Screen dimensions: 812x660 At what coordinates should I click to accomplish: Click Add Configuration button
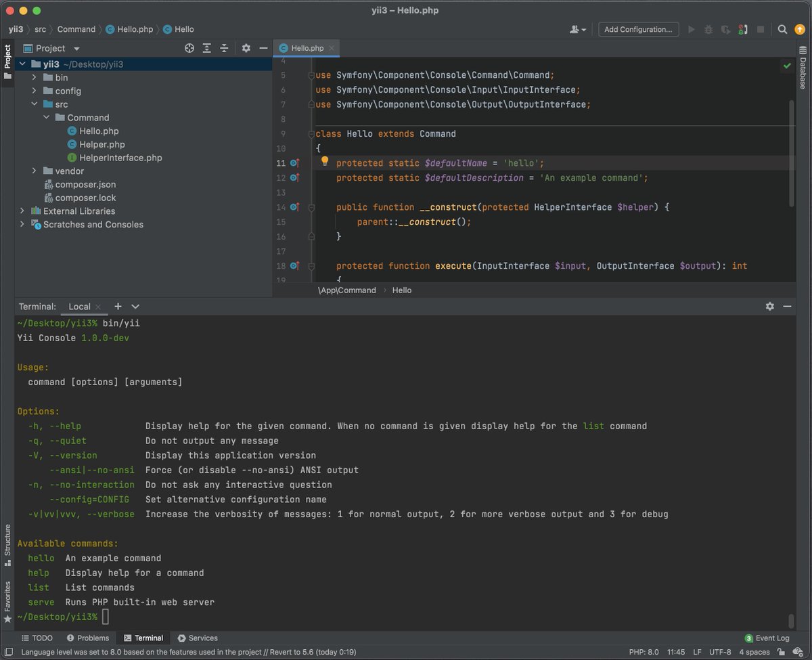pos(637,29)
